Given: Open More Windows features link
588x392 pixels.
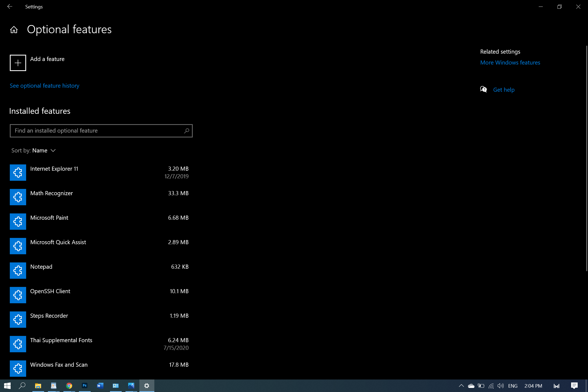Looking at the screenshot, I should [x=510, y=63].
